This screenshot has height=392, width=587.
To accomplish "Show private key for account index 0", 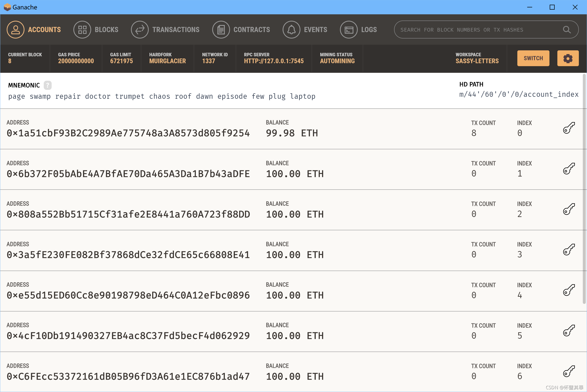I will tap(569, 128).
